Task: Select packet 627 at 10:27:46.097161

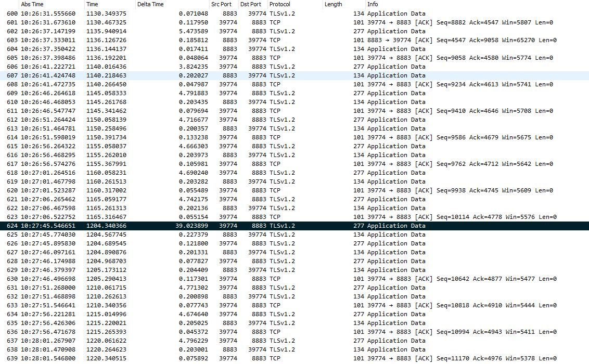Action: point(294,253)
